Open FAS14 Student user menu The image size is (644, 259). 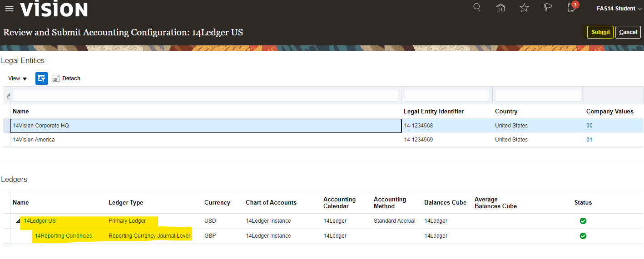pos(619,9)
